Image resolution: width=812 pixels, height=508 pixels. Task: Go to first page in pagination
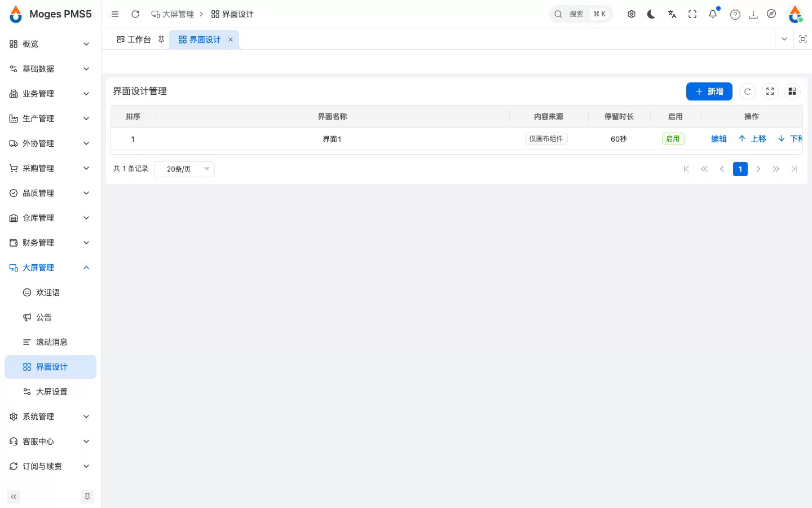(x=686, y=169)
